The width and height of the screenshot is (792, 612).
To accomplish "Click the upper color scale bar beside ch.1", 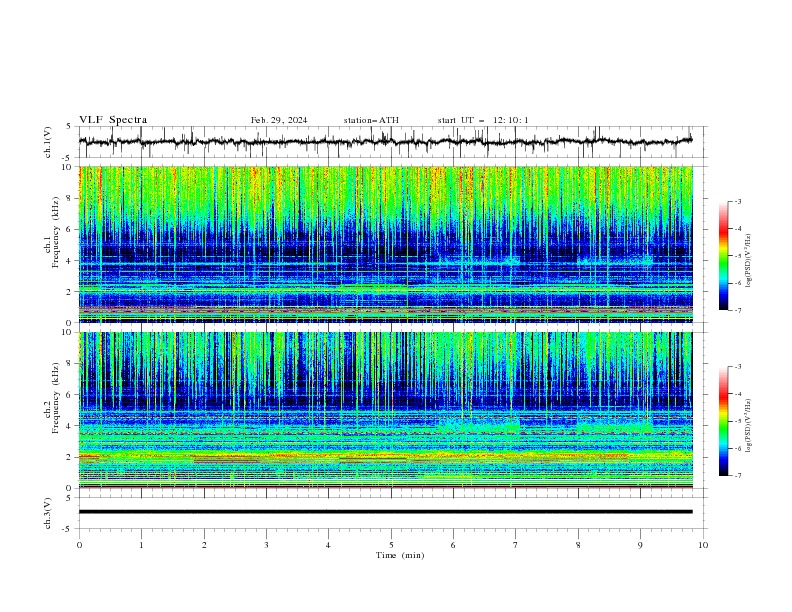I will click(x=724, y=256).
